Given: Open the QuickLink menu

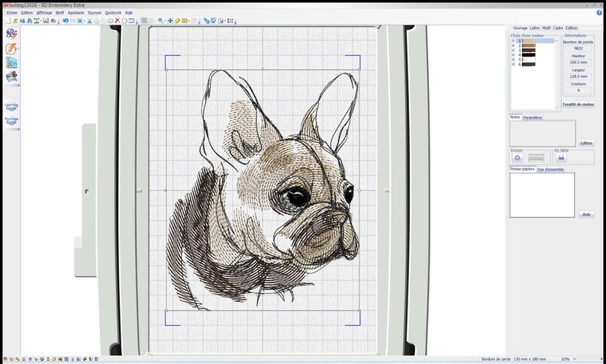Looking at the screenshot, I should pyautogui.click(x=113, y=13).
